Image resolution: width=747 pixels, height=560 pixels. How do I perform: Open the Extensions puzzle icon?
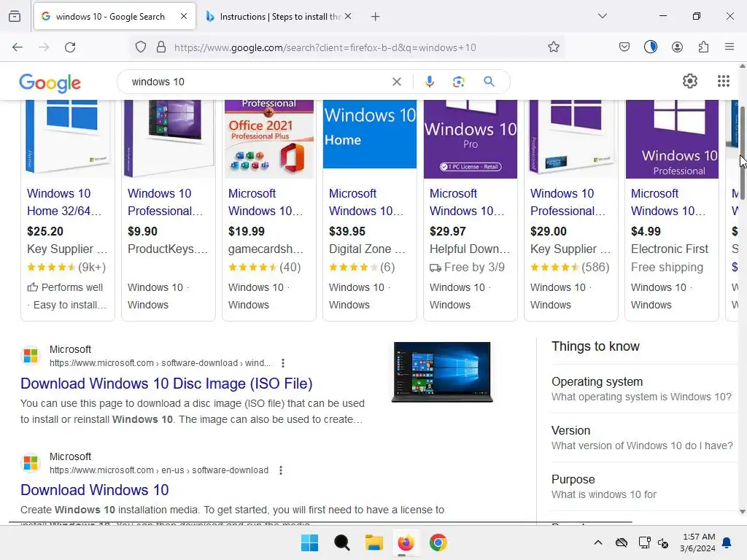point(703,47)
